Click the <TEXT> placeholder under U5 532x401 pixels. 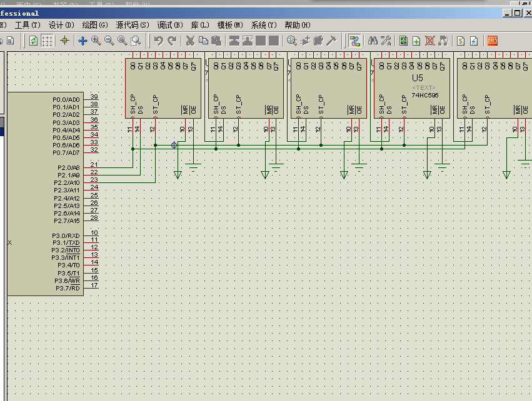[423, 88]
